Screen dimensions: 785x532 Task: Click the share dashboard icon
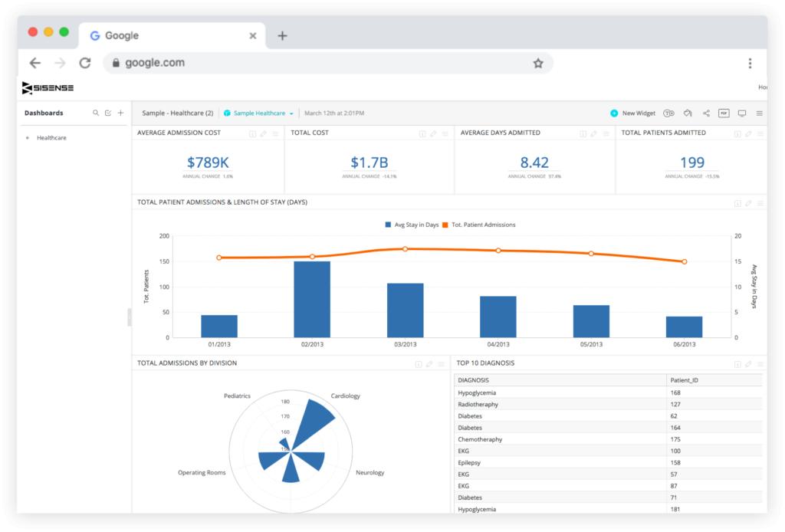pyautogui.click(x=706, y=113)
